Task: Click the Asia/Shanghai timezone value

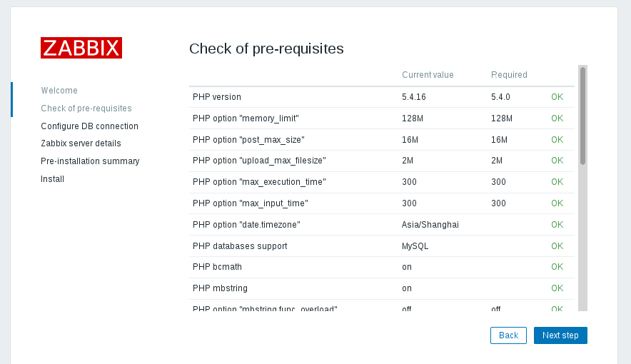Action: click(x=430, y=224)
